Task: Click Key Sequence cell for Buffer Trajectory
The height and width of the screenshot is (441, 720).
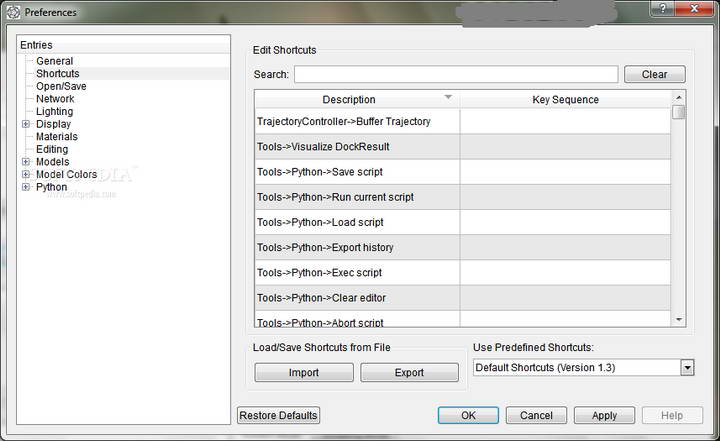Action: 565,121
